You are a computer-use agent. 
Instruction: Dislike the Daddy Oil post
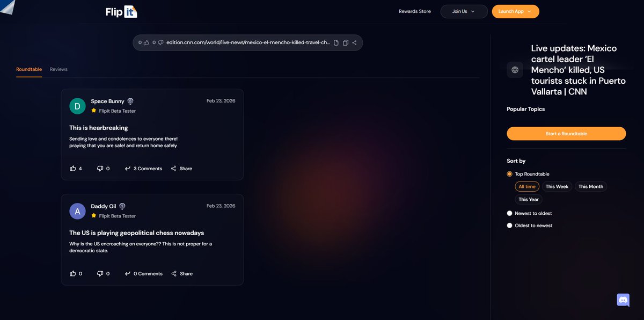(x=100, y=274)
